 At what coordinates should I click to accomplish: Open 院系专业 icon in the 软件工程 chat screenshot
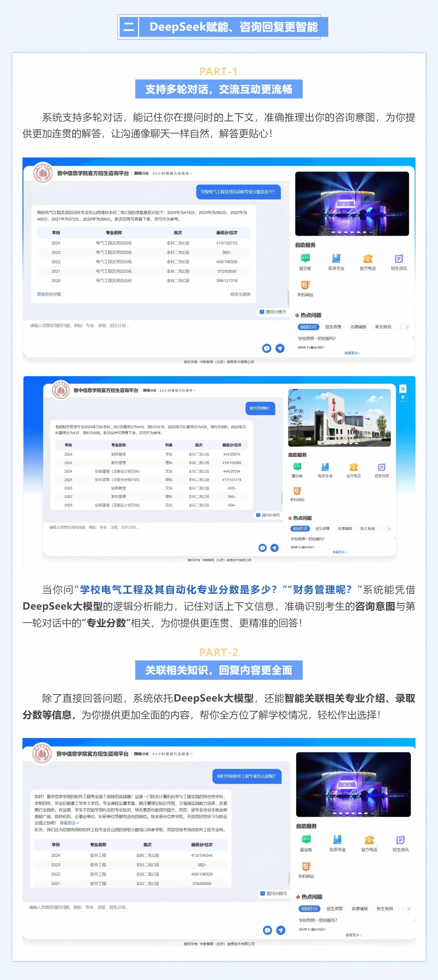click(337, 840)
